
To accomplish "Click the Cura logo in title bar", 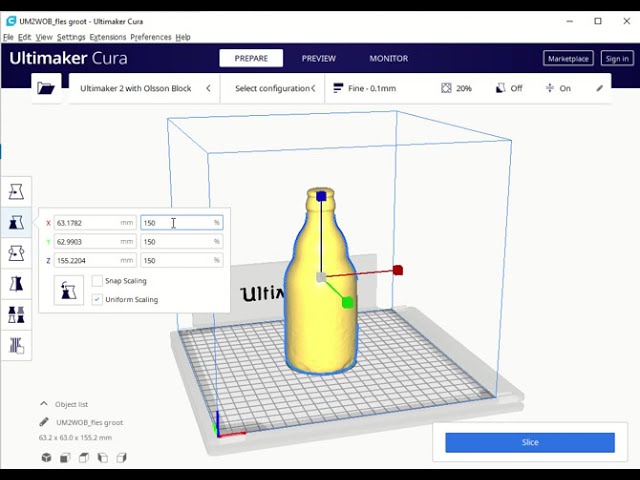I will tap(11, 21).
